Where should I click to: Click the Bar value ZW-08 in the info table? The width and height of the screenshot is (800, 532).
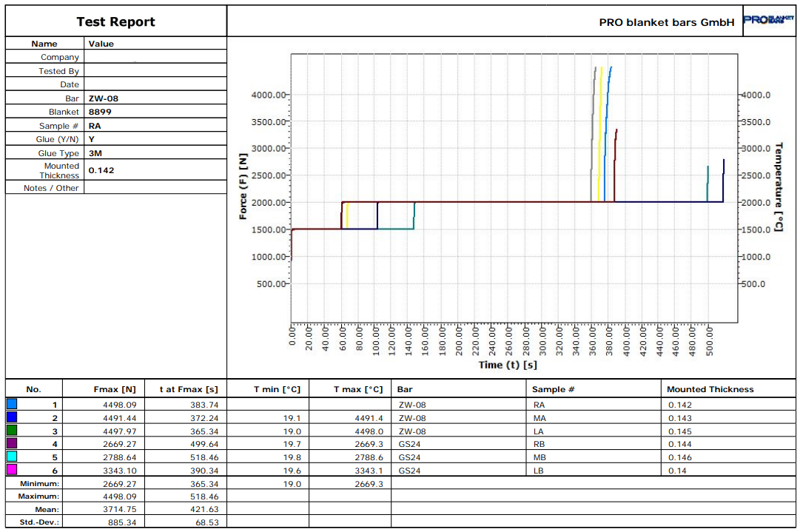click(x=104, y=98)
